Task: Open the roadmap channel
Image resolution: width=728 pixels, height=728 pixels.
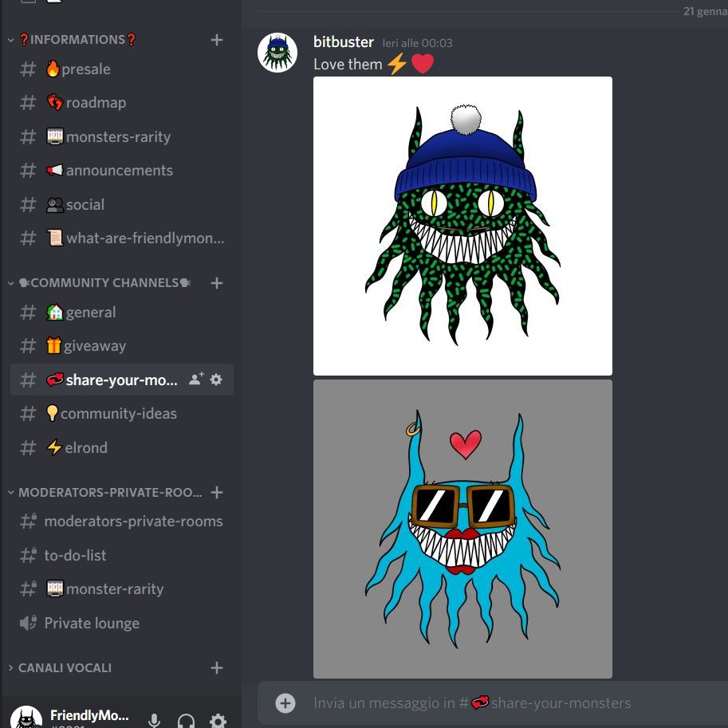Action: pos(122,103)
